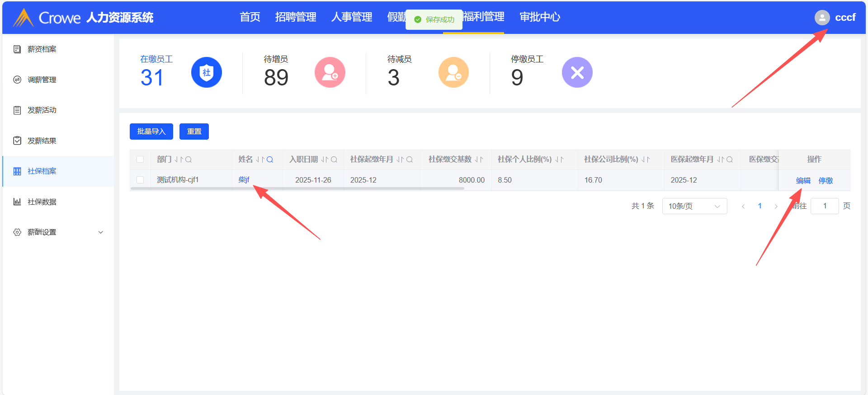Click the hire date cell 2025-11-26
The image size is (868, 395).
click(313, 180)
